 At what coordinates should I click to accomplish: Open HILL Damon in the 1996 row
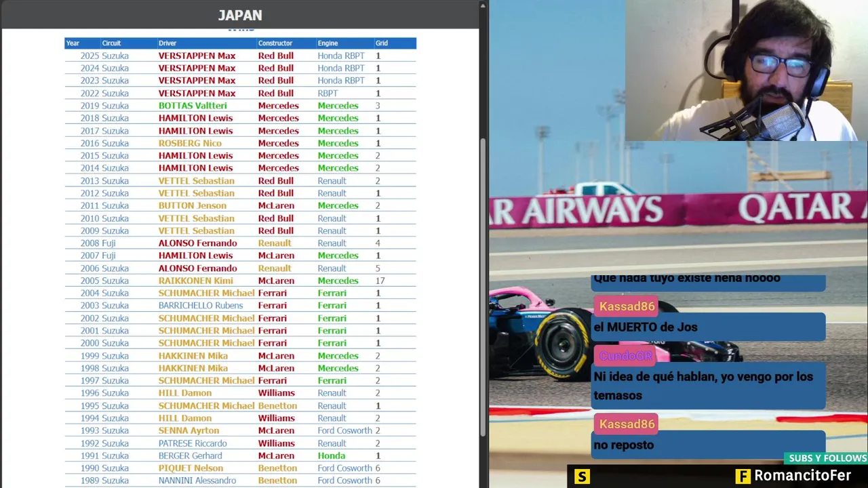(x=184, y=393)
